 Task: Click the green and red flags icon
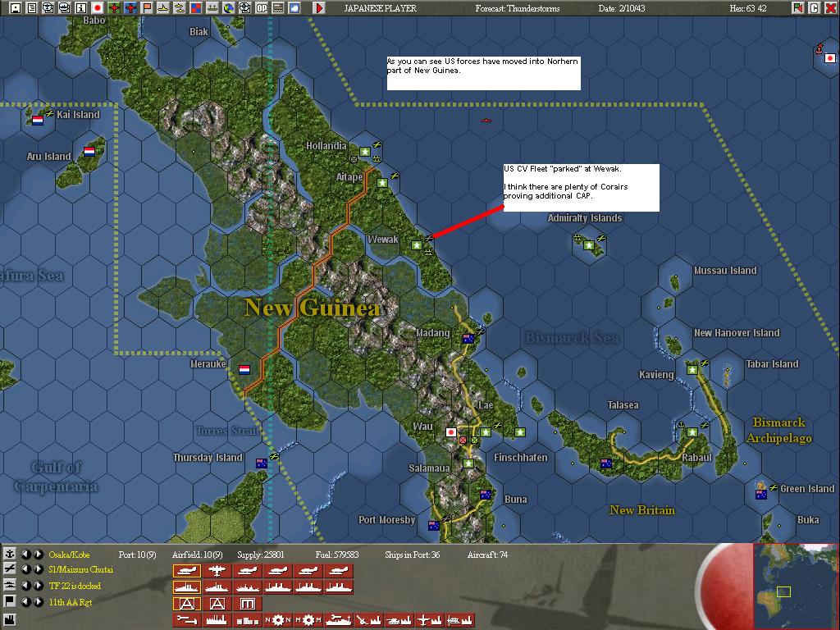(x=797, y=7)
